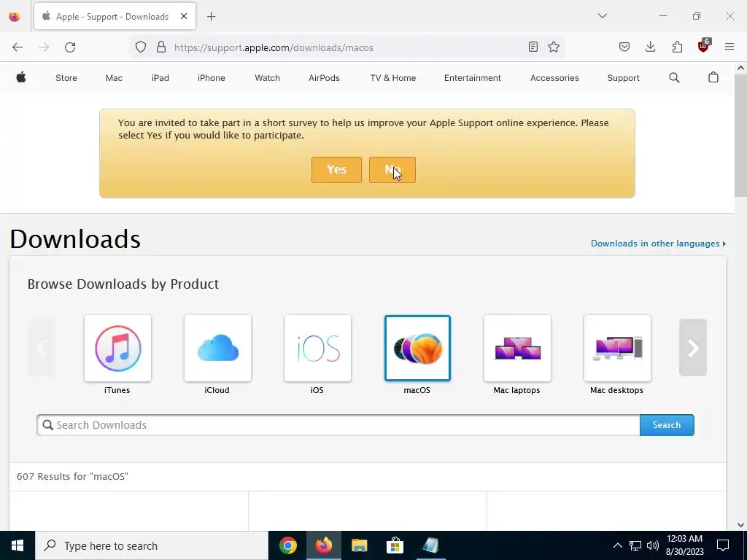The image size is (747, 560).
Task: Click the scrollbar down arrow
Action: (740, 525)
